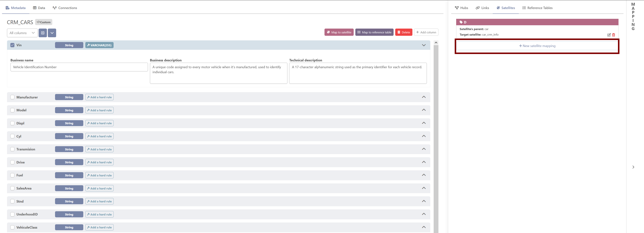Screen dimensions: 644x233
Task: Check the Cyl column checkbox
Action: coord(13,136)
